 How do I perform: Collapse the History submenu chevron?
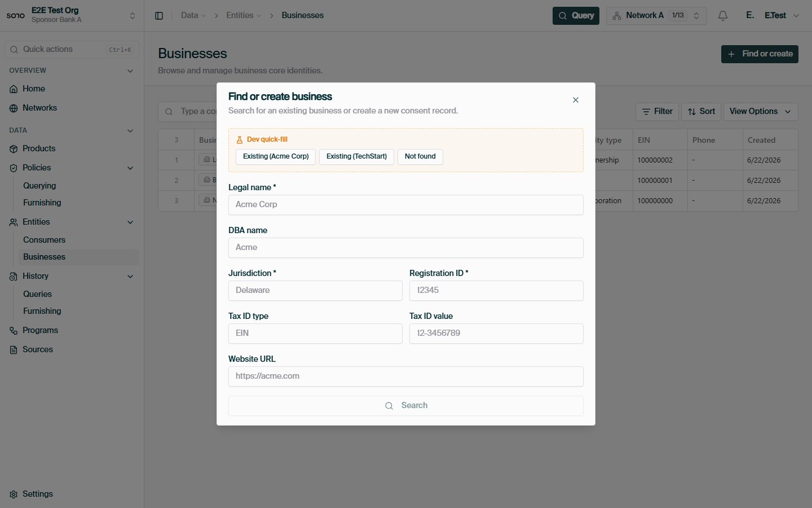[x=130, y=276]
